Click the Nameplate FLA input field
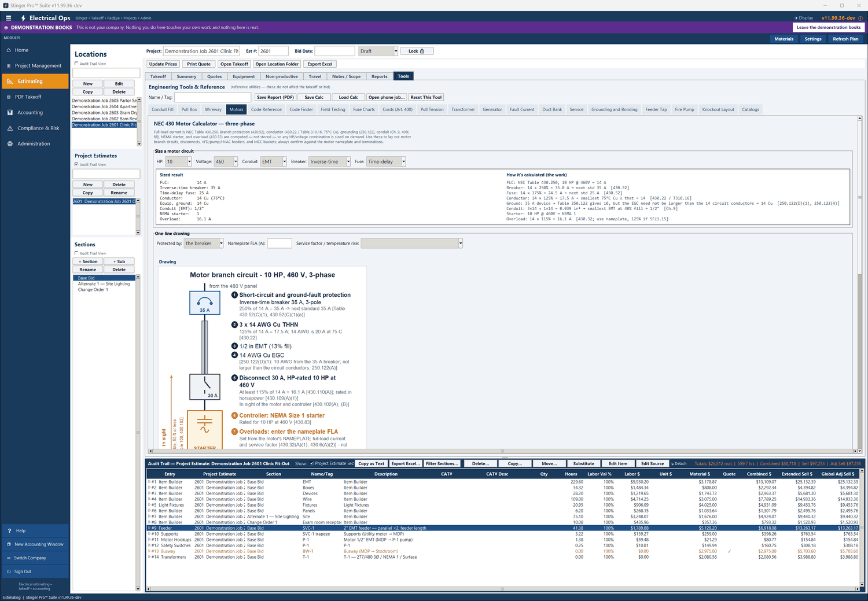Screen dimensions: 868x601 [279, 244]
